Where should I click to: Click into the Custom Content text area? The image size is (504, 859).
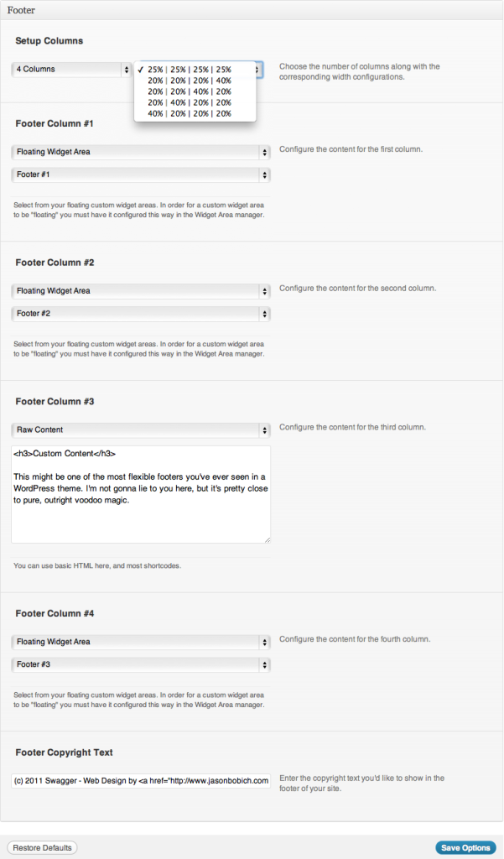pyautogui.click(x=141, y=495)
